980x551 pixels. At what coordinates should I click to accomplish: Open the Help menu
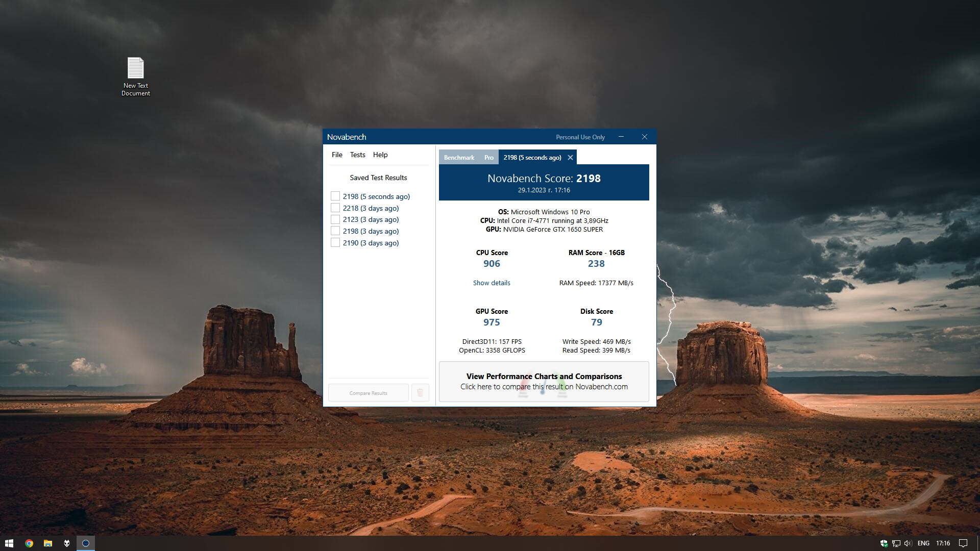point(380,155)
